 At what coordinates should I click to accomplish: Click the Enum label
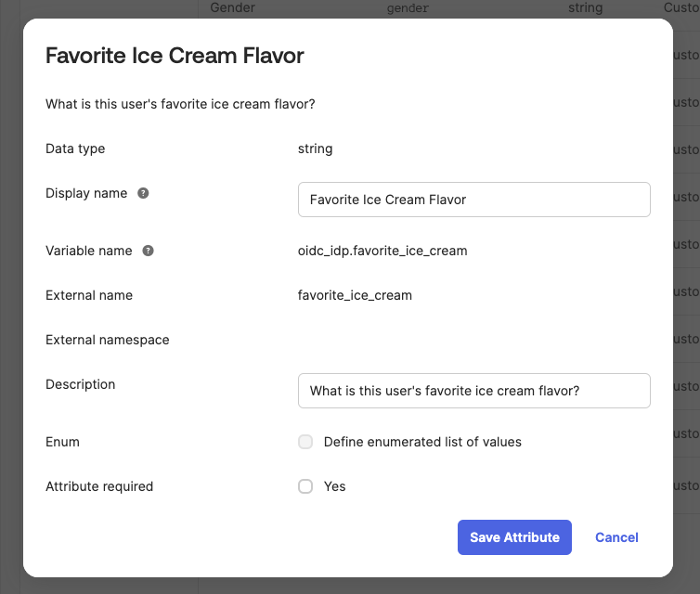(62, 442)
